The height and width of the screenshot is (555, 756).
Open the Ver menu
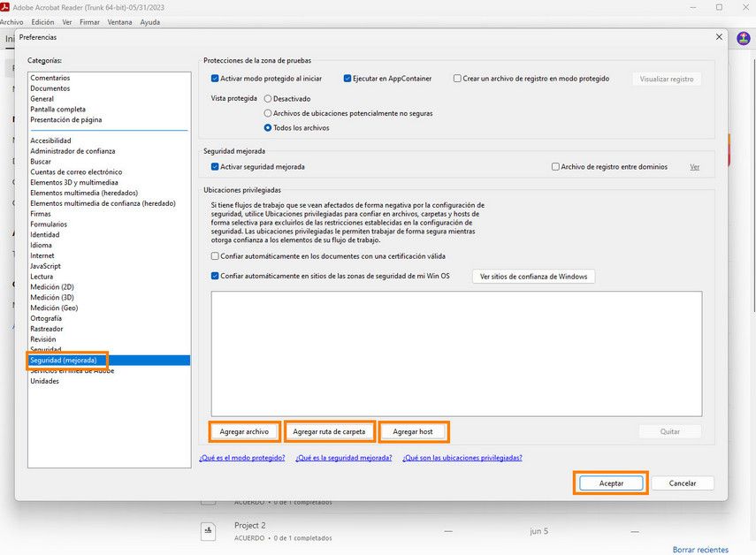tap(67, 22)
